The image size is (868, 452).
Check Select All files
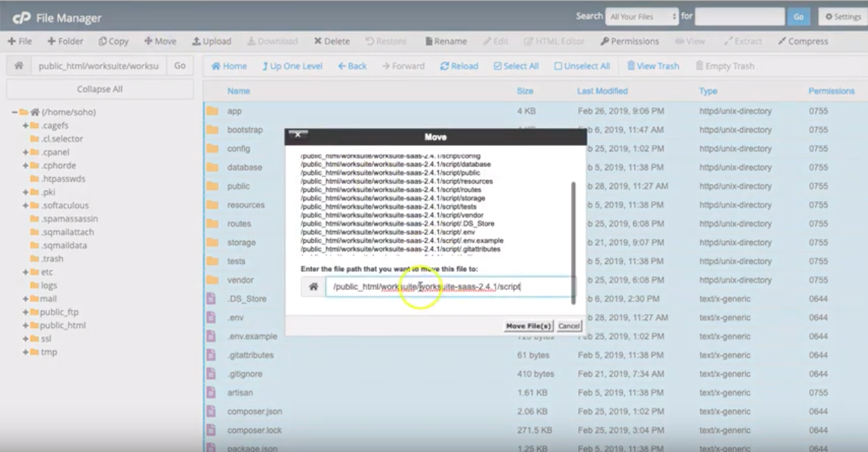516,66
